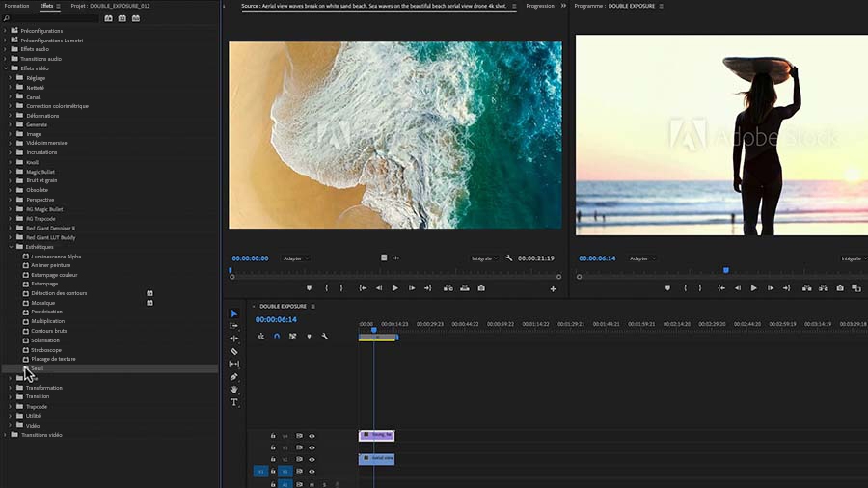
Task: Click the Selection arrow tool
Action: pos(234,313)
